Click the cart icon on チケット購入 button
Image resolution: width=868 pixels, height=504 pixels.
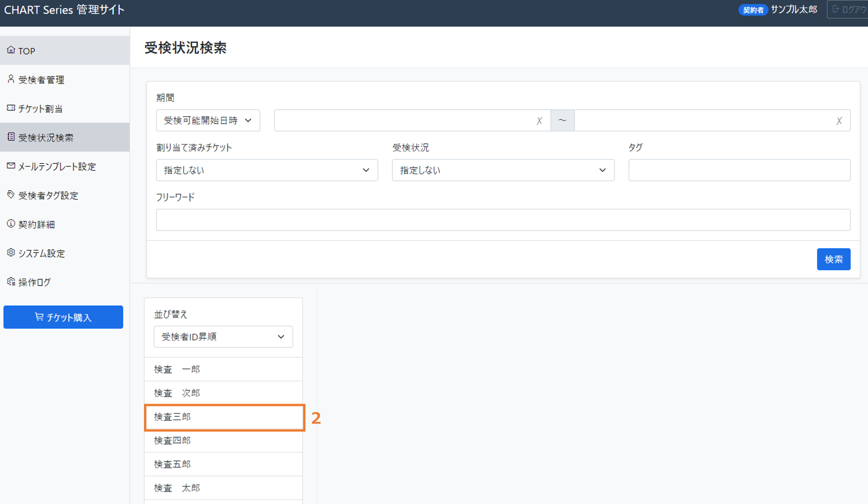click(x=39, y=317)
